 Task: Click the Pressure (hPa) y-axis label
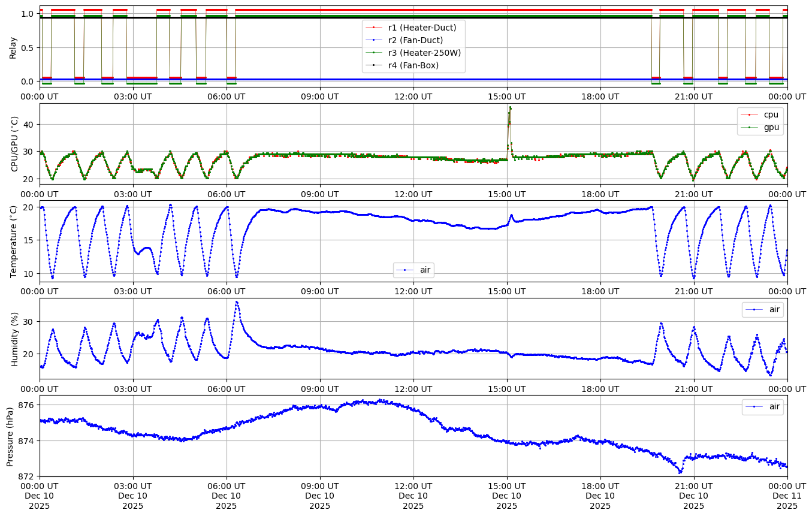point(10,436)
